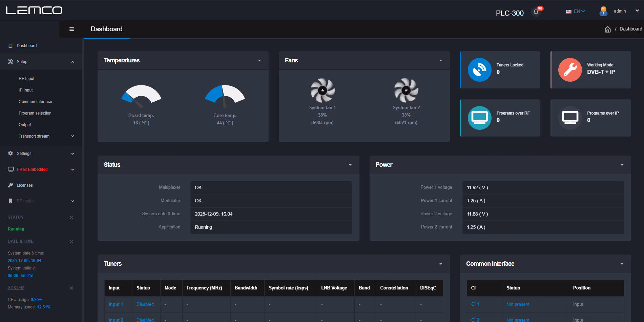Open CI 1 in the Common Interface table
The width and height of the screenshot is (644, 322).
(474, 304)
